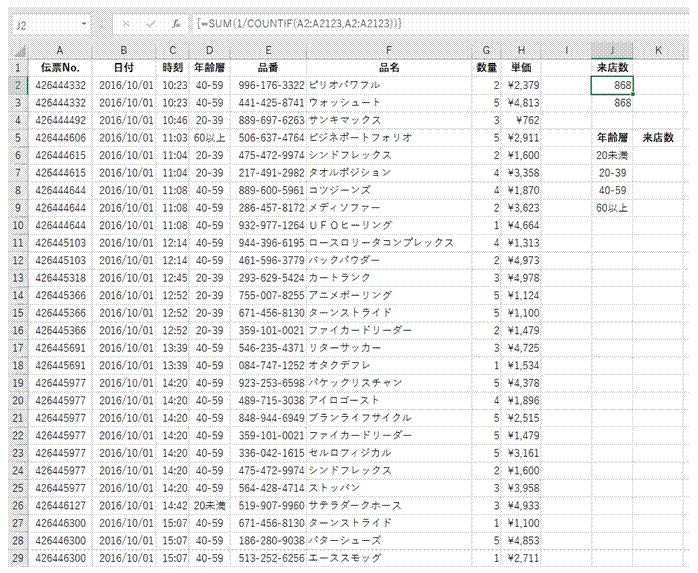This screenshot has height=573, width=698.
Task: Click the Cancel X icon in formula bar
Action: click(x=123, y=22)
